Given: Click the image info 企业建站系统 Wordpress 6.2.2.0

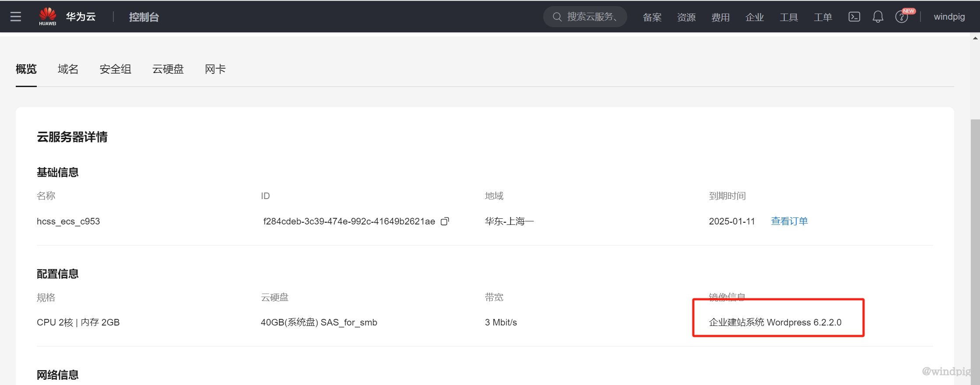Looking at the screenshot, I should coord(775,322).
